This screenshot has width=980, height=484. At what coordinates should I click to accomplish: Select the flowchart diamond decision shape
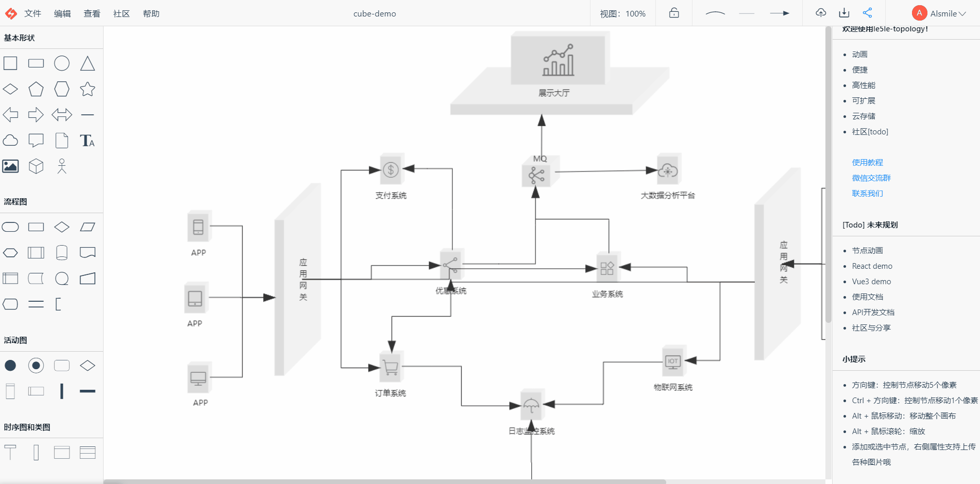coord(62,227)
